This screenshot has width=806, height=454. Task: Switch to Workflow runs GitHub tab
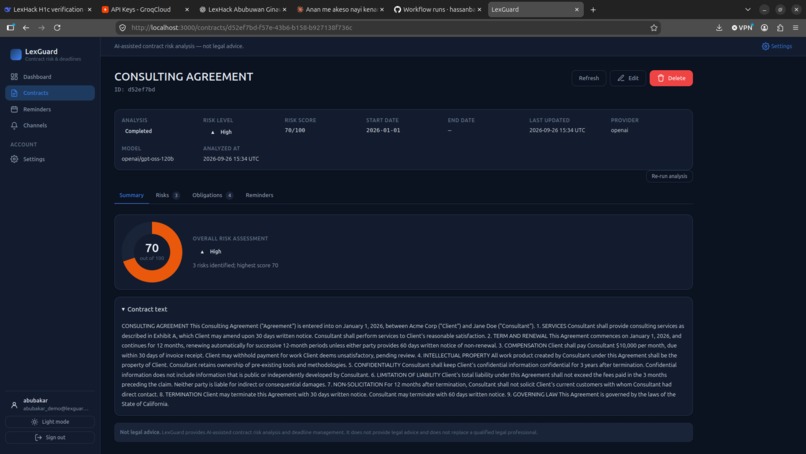438,9
